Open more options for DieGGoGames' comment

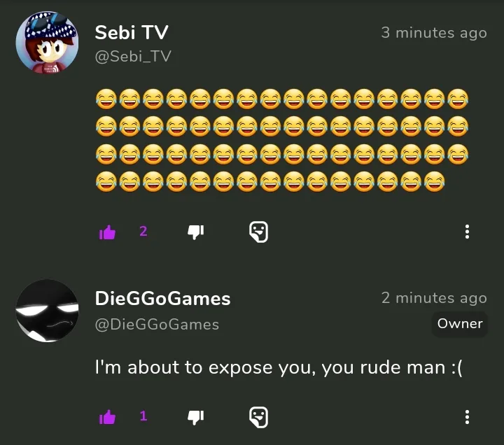tap(467, 417)
